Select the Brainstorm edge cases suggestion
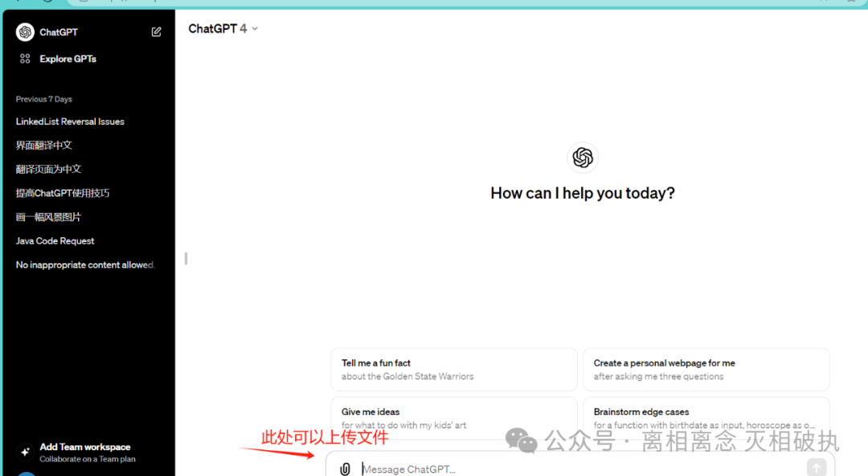Viewport: 868px width, 476px height. tap(706, 418)
